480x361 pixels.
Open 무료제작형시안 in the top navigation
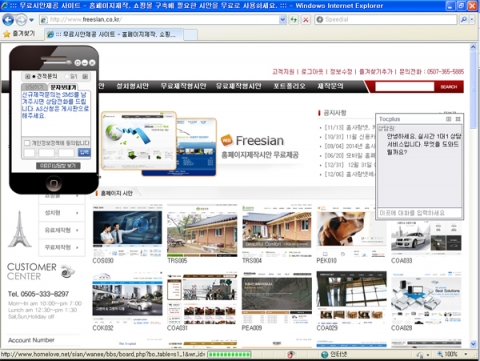183,86
